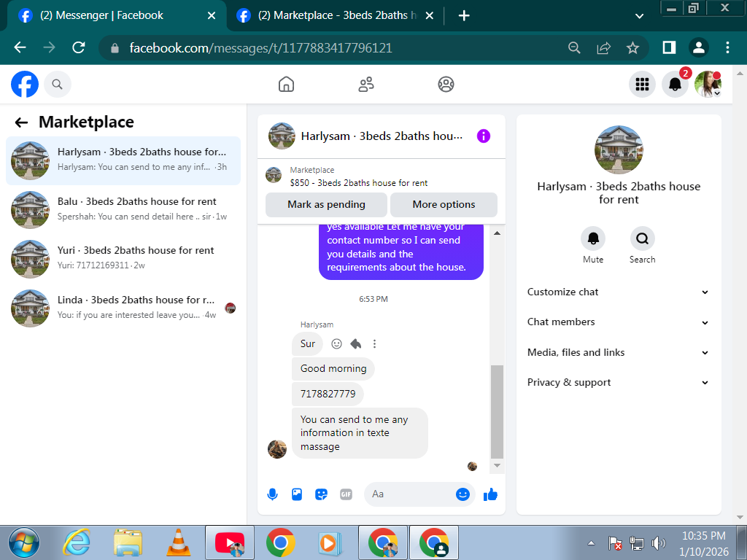747x560 pixels.
Task: Click the Facebook logo icon
Action: (x=25, y=85)
